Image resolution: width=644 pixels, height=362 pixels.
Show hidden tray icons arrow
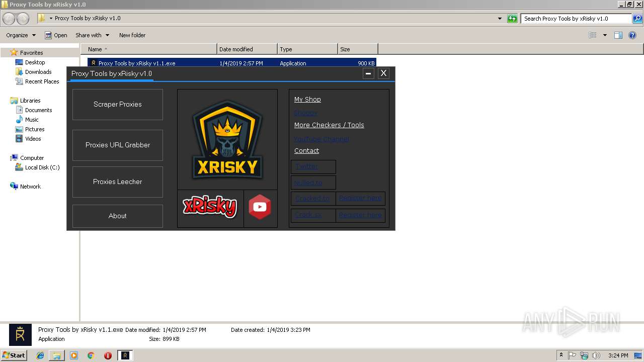pyautogui.click(x=561, y=355)
